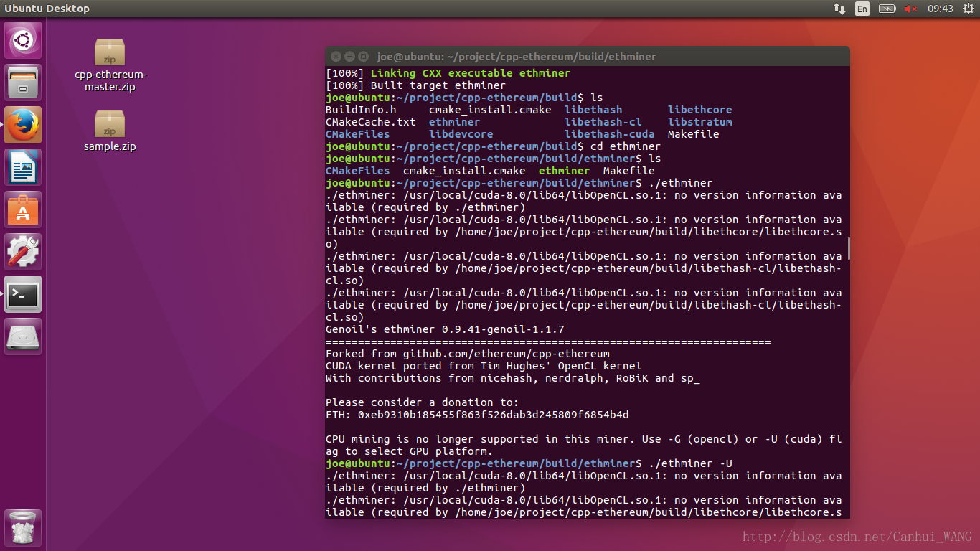This screenshot has height=551, width=980.
Task: Click "Genoil's ethminer 0.9.41-genoil-1.1.7" line
Action: tap(445, 329)
